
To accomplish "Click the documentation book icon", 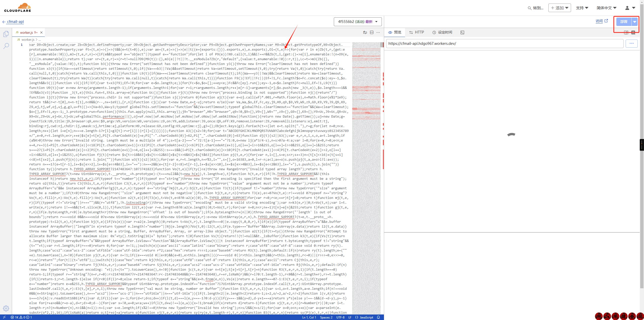I will 626,32.
